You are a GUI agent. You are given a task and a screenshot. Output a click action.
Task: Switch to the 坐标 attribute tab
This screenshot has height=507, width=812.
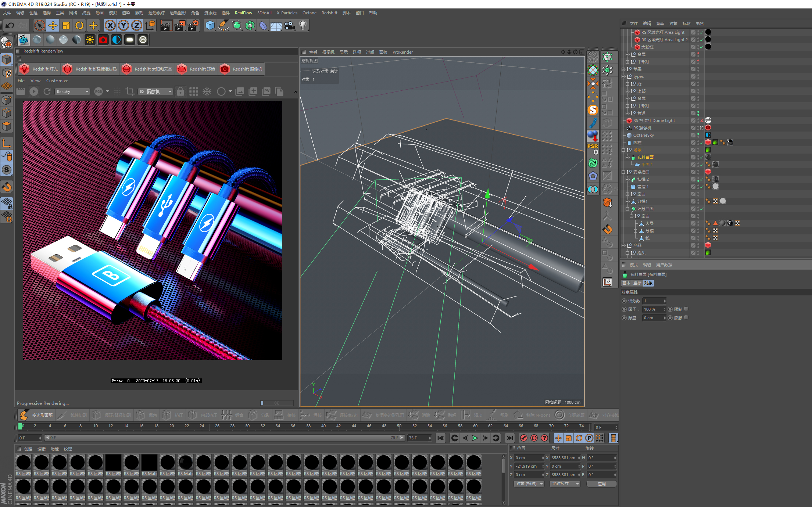click(x=637, y=283)
